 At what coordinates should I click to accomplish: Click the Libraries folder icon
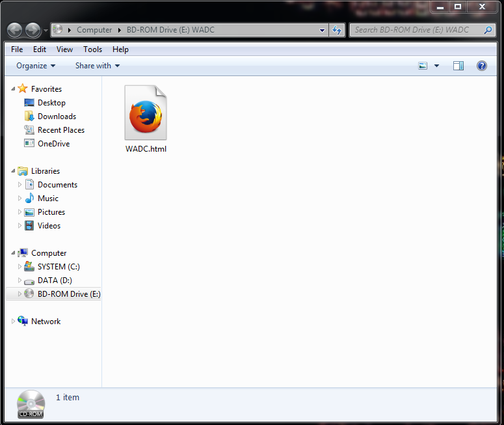(23, 171)
